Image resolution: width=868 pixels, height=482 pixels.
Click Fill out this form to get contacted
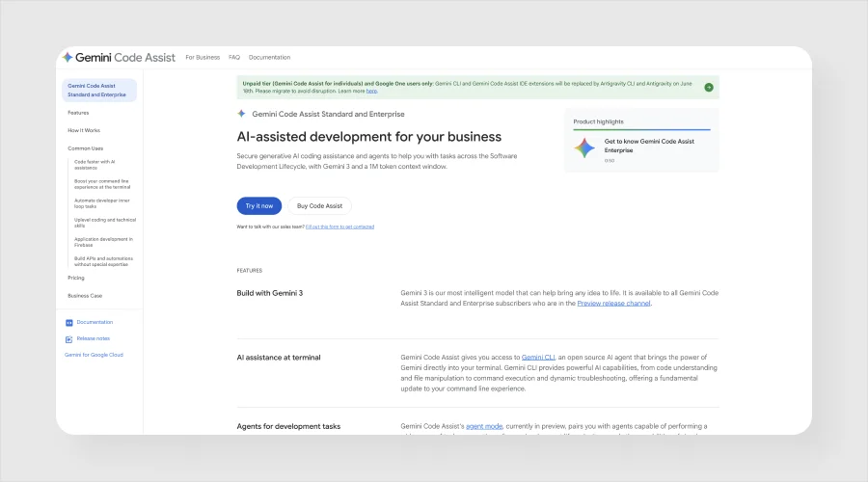[x=339, y=227]
